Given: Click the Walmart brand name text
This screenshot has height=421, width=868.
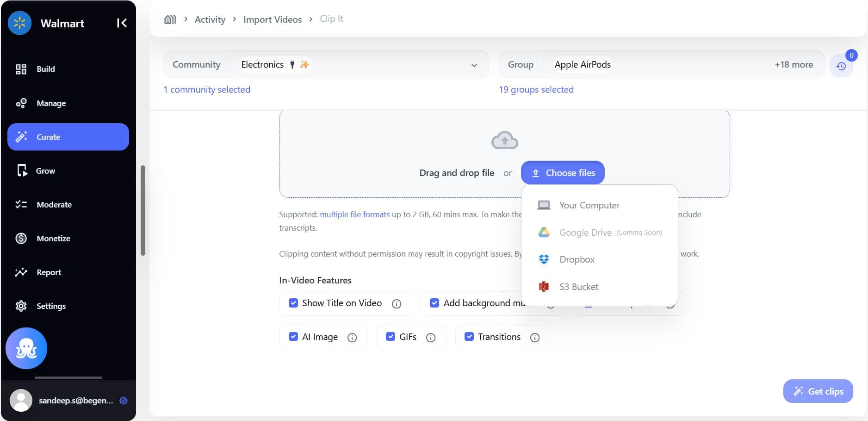Looking at the screenshot, I should [x=62, y=23].
